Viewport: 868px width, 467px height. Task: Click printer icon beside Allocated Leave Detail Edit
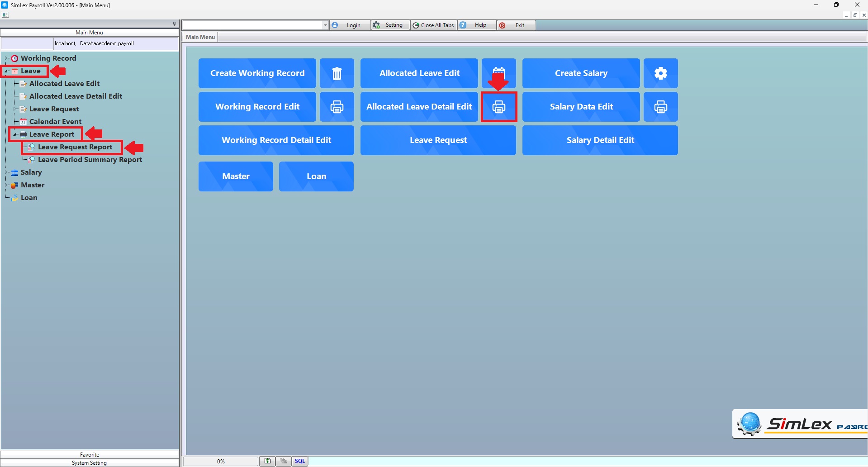498,107
